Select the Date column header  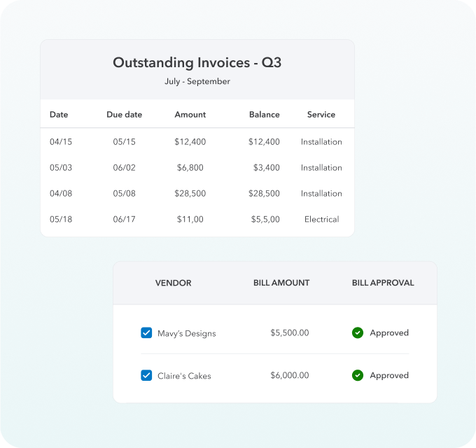pos(59,114)
